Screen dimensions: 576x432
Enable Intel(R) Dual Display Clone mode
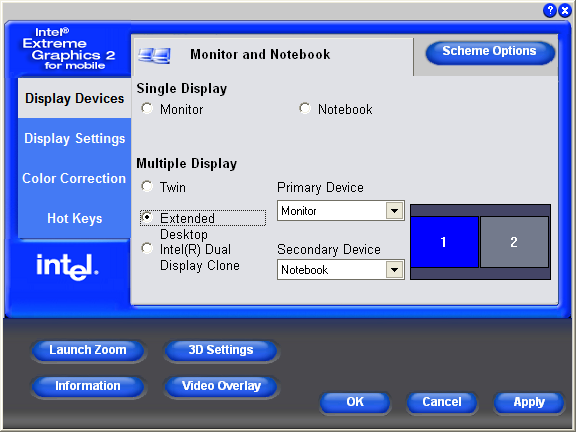click(x=147, y=248)
